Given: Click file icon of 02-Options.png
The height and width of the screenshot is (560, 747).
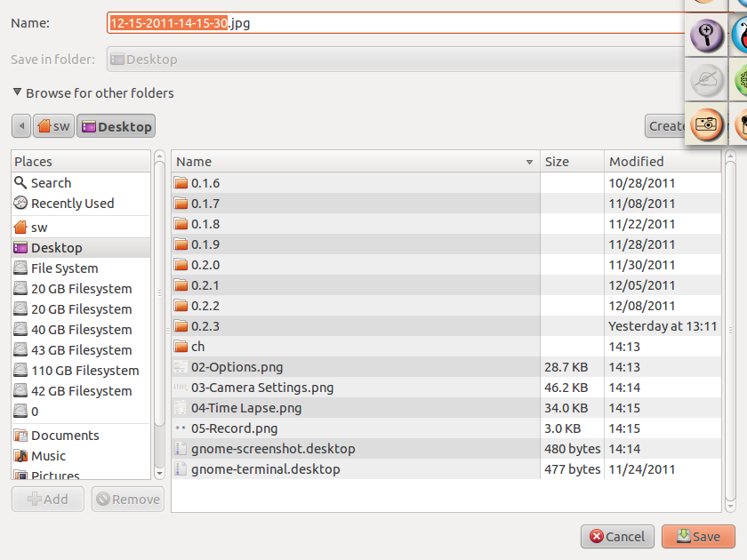Looking at the screenshot, I should click(x=180, y=367).
